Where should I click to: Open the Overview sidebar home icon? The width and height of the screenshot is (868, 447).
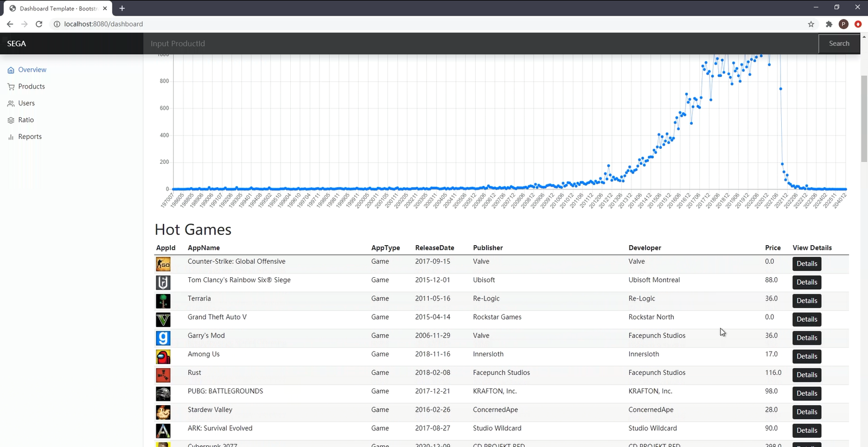[11, 70]
